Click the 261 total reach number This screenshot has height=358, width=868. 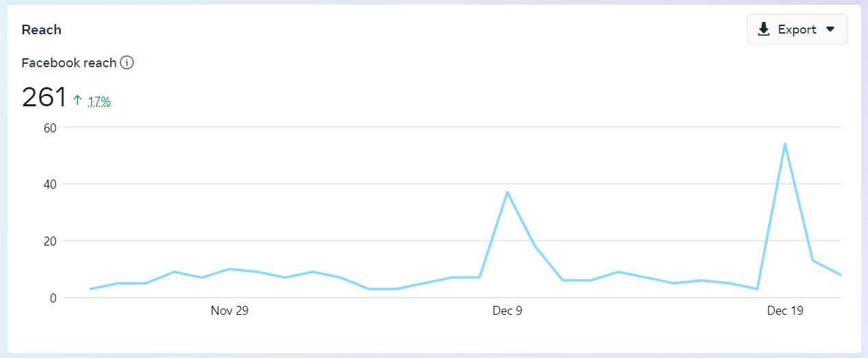pyautogui.click(x=44, y=97)
